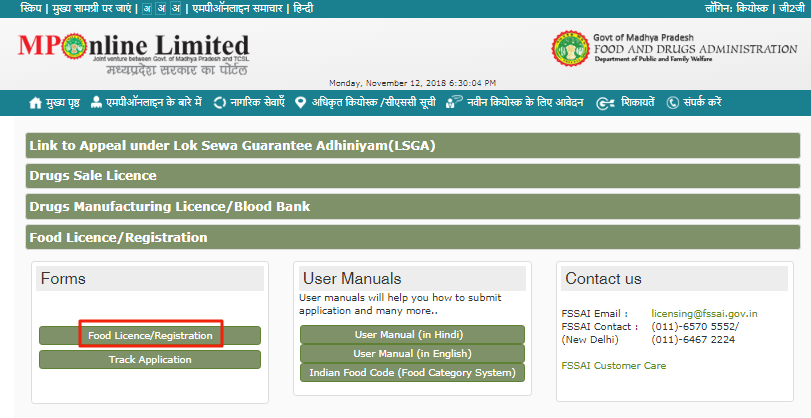Image resolution: width=811 pixels, height=418 pixels.
Task: Select the largest font size अ
Action: [176, 8]
